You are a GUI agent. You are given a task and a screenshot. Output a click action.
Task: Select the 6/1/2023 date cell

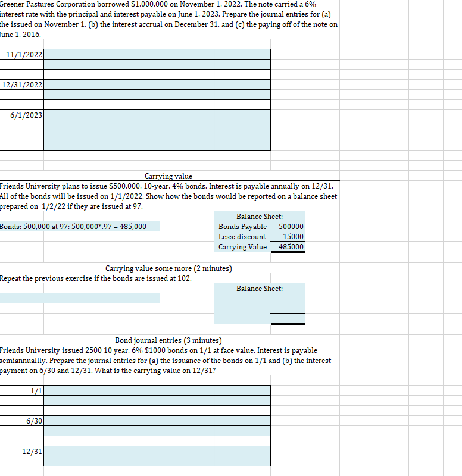click(21, 115)
